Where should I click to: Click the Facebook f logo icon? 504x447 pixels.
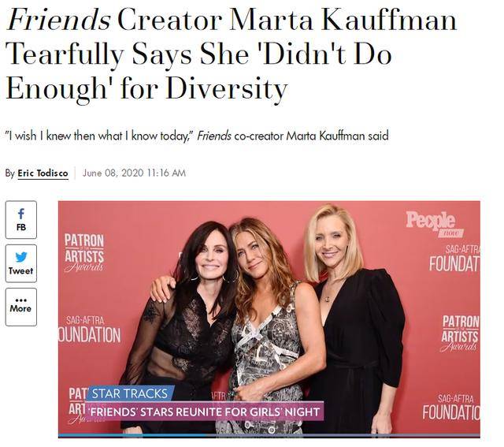(21, 214)
